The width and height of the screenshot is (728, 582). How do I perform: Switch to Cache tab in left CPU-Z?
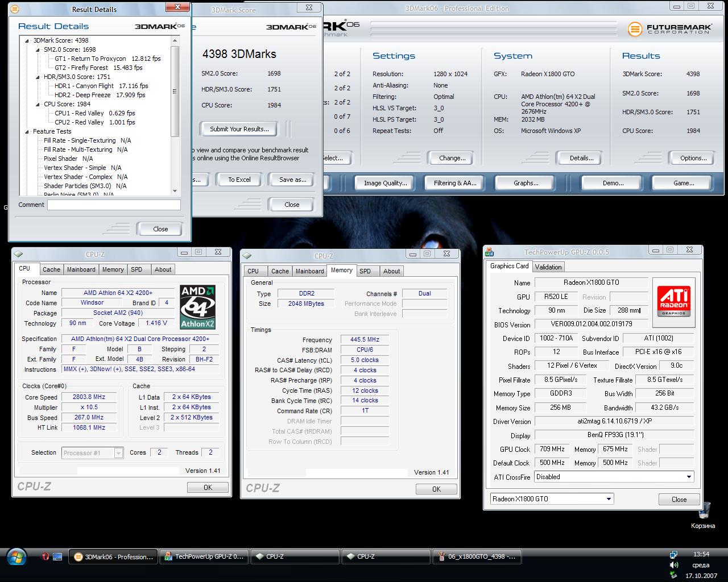coord(51,269)
